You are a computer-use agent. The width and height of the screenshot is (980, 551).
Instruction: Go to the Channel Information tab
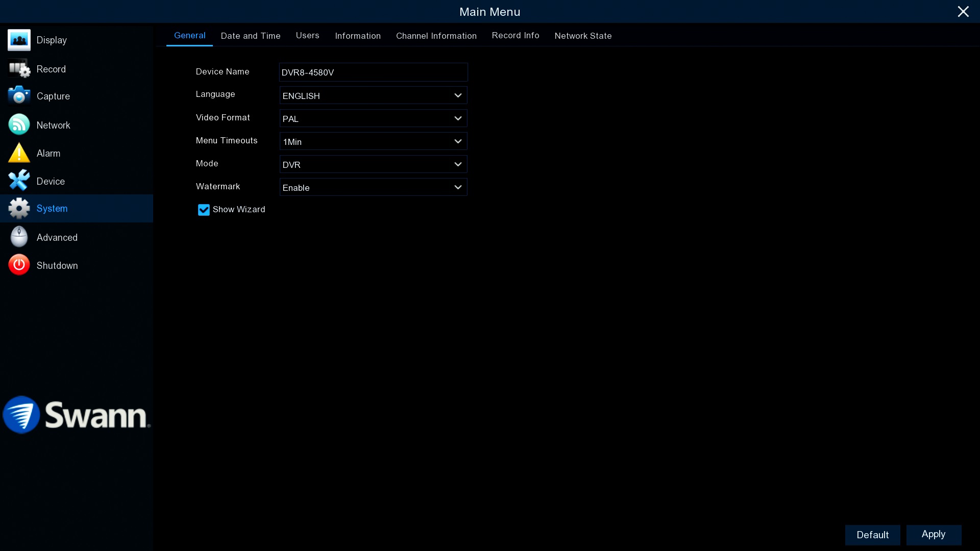[x=436, y=36]
